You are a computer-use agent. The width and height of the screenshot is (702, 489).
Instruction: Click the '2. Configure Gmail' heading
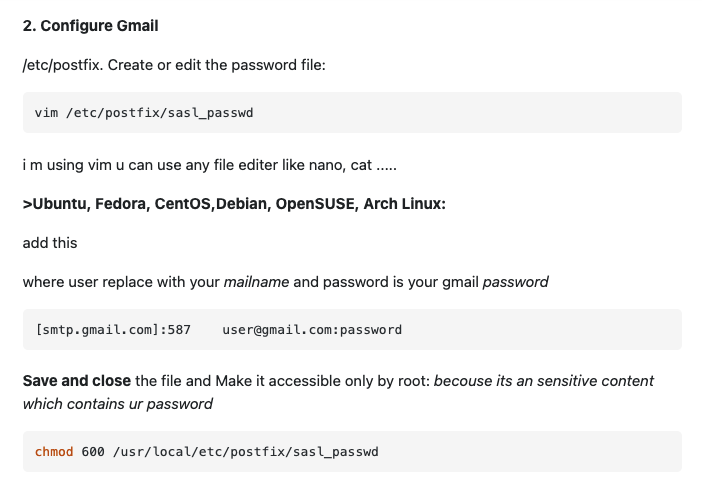pos(90,26)
